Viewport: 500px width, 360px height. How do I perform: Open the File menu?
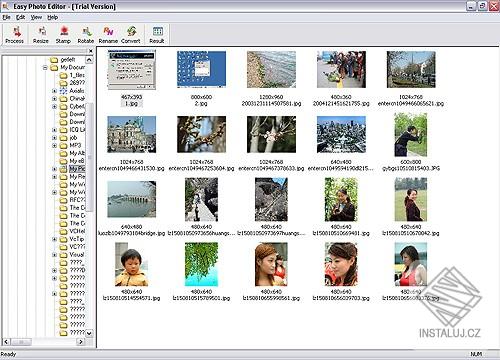(x=6, y=17)
